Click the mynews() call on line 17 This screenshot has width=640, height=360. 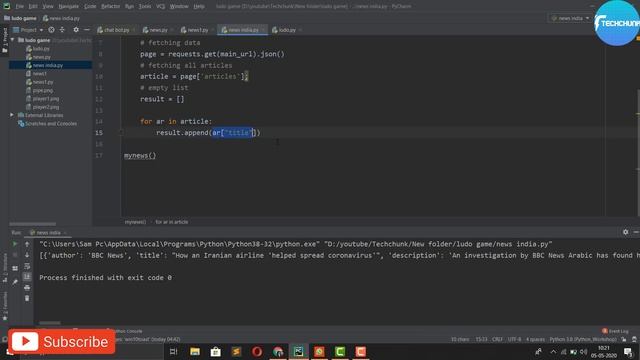pos(140,156)
